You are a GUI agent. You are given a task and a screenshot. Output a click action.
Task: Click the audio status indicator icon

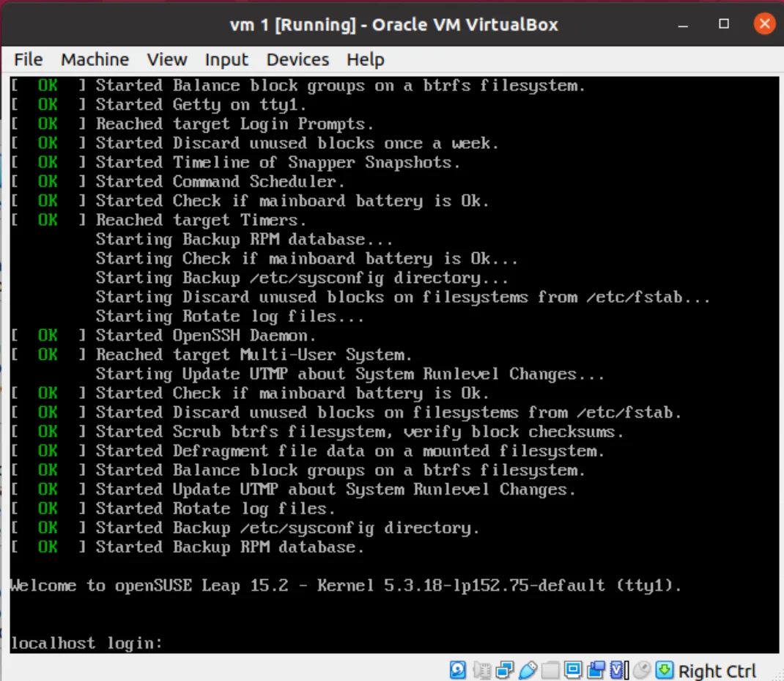coord(482,670)
